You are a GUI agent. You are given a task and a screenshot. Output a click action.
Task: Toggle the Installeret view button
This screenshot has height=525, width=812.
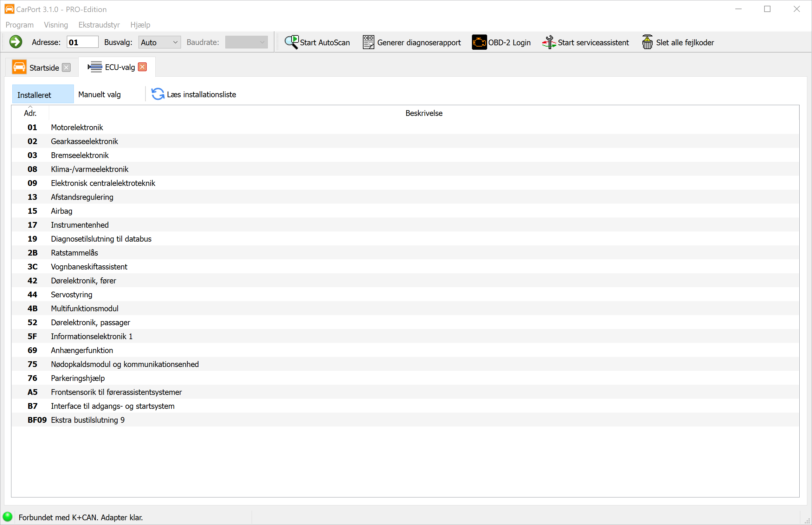point(43,94)
